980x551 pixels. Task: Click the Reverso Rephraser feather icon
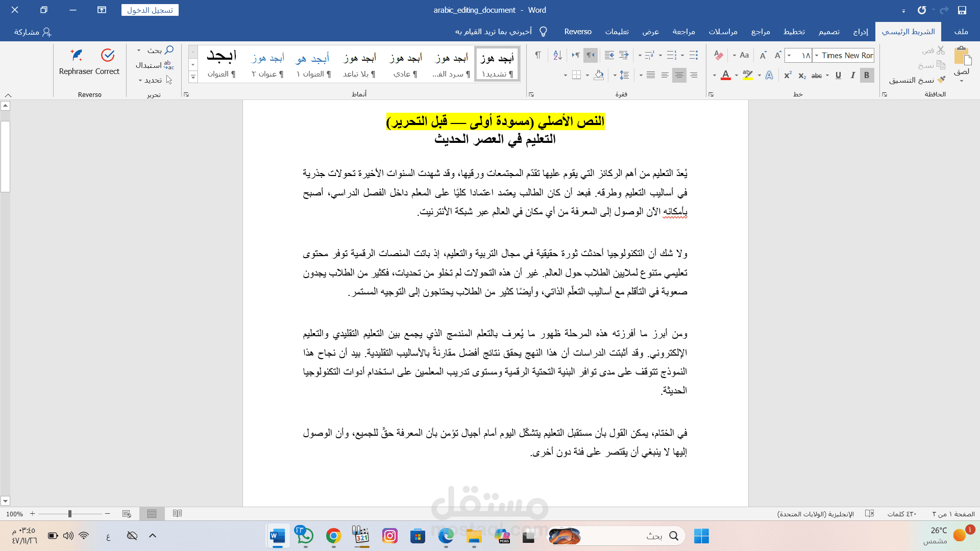(76, 55)
